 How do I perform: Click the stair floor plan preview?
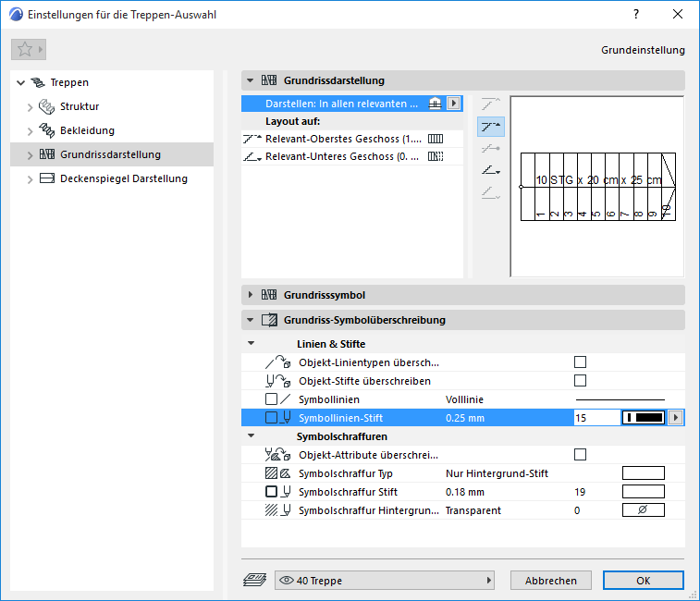point(597,187)
